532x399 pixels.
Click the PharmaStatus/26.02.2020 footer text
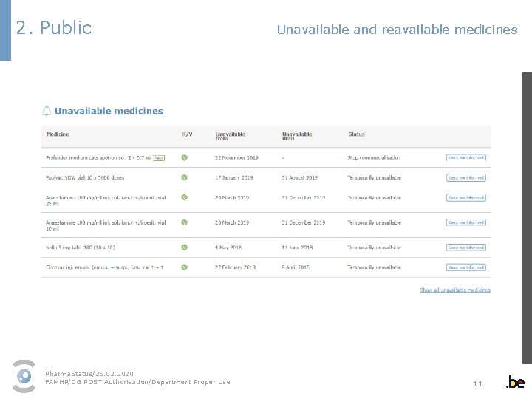[x=89, y=374]
